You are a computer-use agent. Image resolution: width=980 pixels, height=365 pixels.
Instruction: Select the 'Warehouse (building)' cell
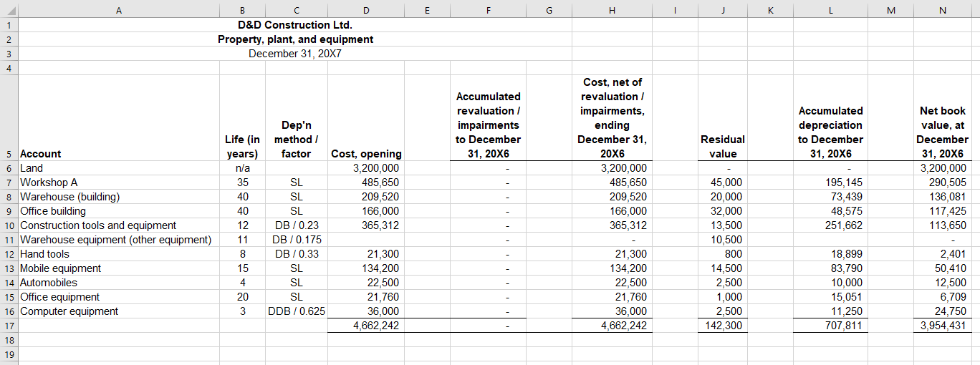(x=118, y=197)
